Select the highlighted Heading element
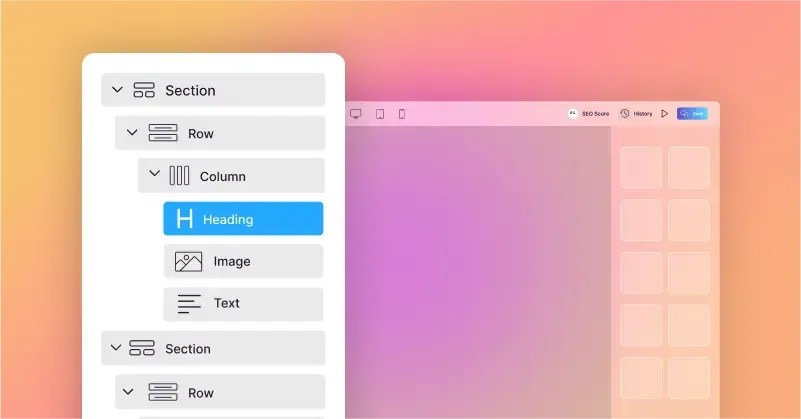 coord(243,219)
